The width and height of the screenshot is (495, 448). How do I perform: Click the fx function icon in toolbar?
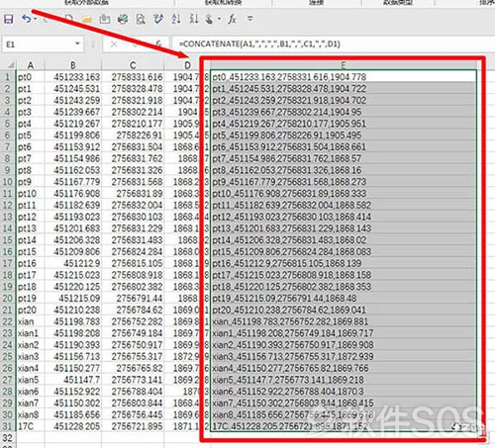(232, 19)
